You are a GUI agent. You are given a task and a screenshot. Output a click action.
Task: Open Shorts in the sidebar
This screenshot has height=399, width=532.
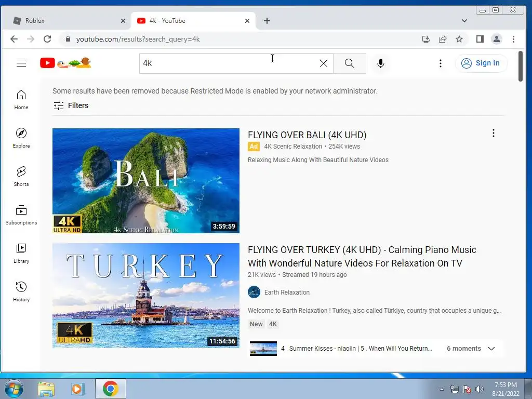point(21,177)
